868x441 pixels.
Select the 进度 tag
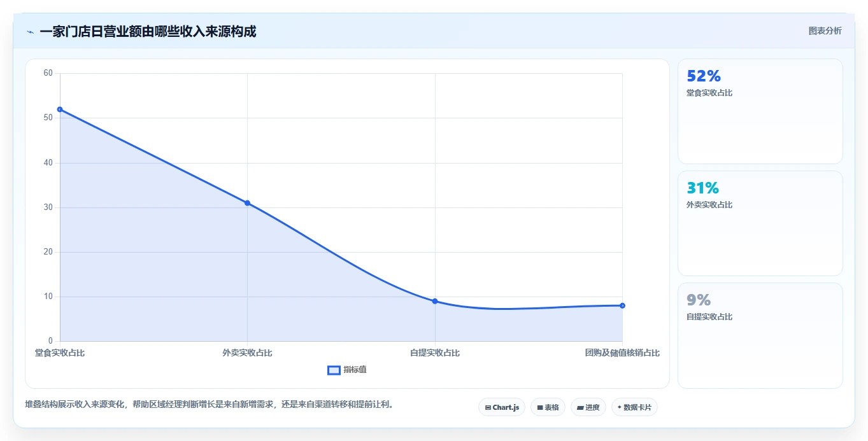(x=588, y=407)
